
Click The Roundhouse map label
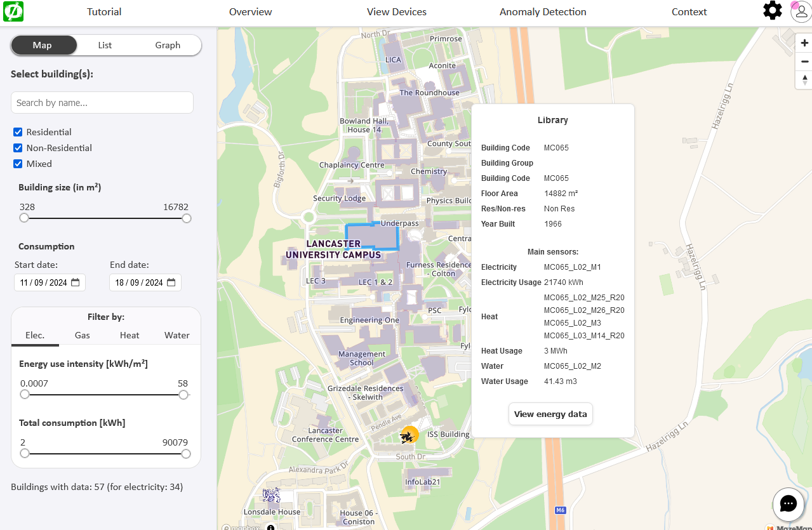point(429,93)
